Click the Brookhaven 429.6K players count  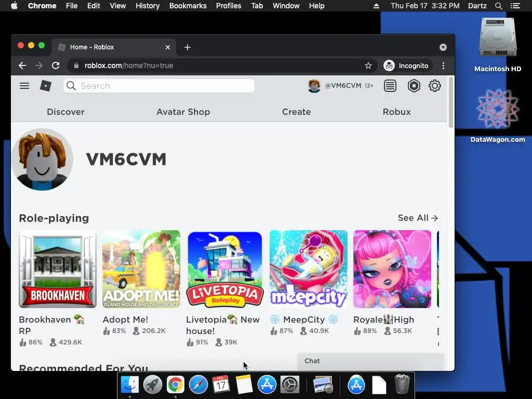[x=66, y=342]
